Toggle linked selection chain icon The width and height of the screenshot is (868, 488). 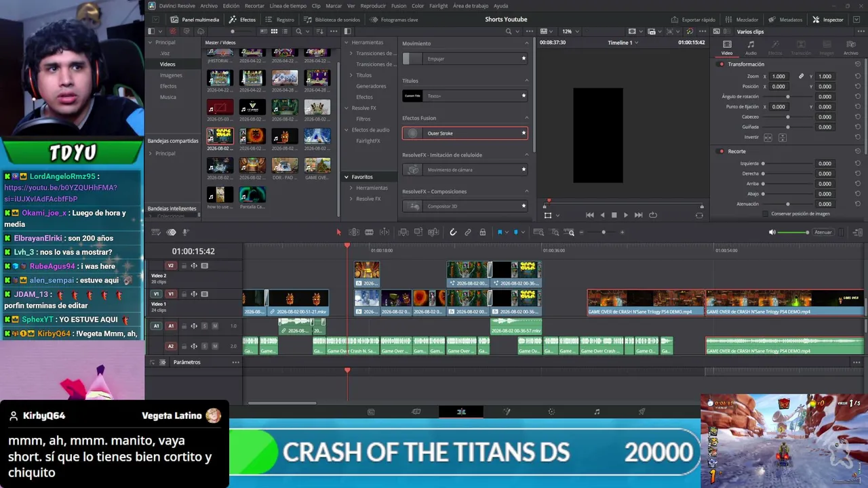pos(468,232)
